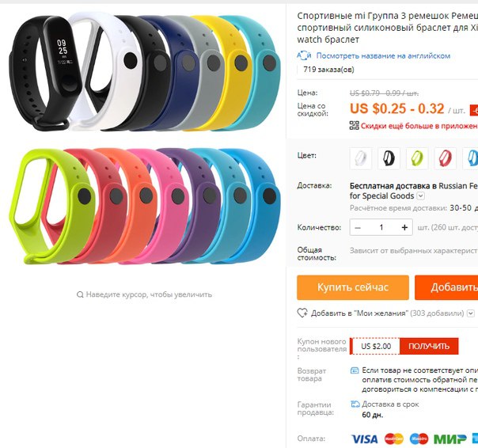Viewport: 478px width, 448px height.
Task: Click the heart wishlist icon
Action: coord(302,313)
